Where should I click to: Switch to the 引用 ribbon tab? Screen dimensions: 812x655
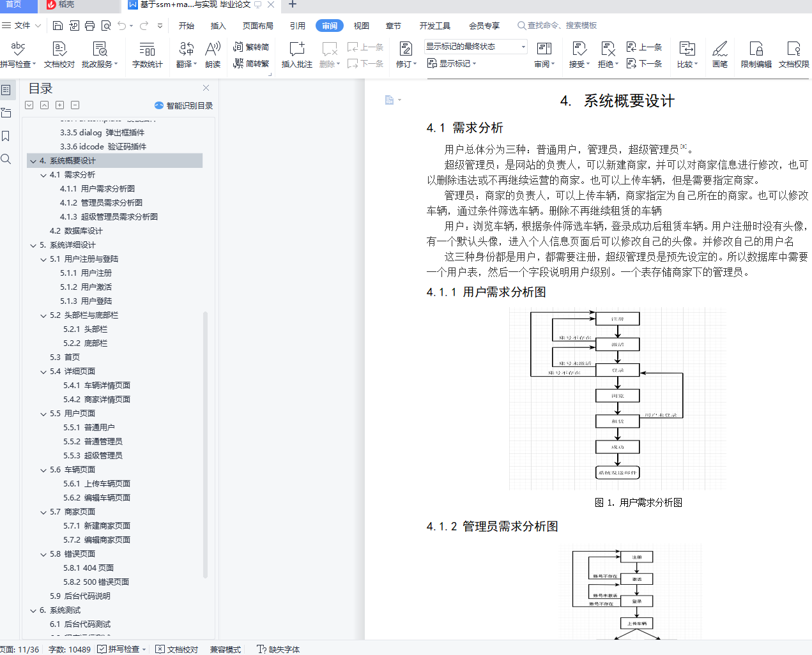point(298,26)
